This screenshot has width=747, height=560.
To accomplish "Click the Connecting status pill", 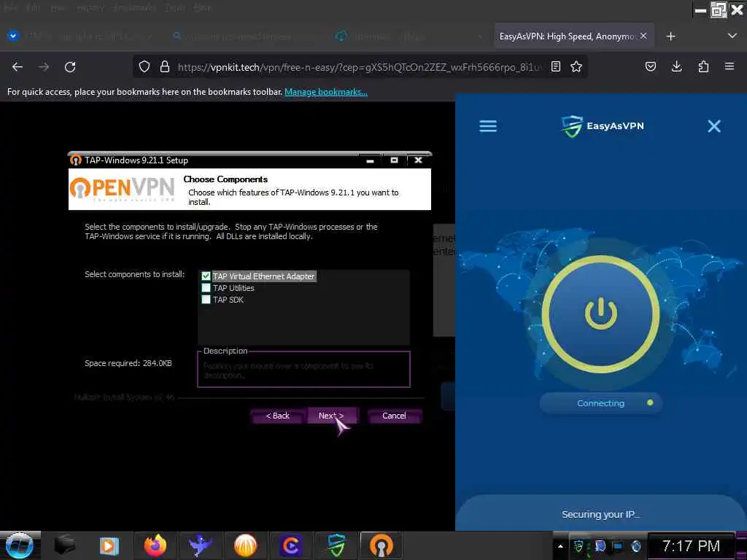I will coord(601,403).
